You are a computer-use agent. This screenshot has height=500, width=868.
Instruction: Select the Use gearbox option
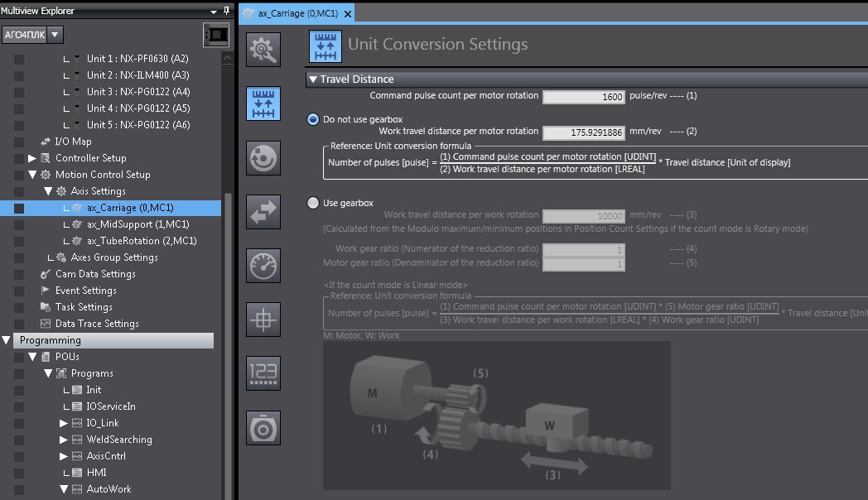point(313,203)
